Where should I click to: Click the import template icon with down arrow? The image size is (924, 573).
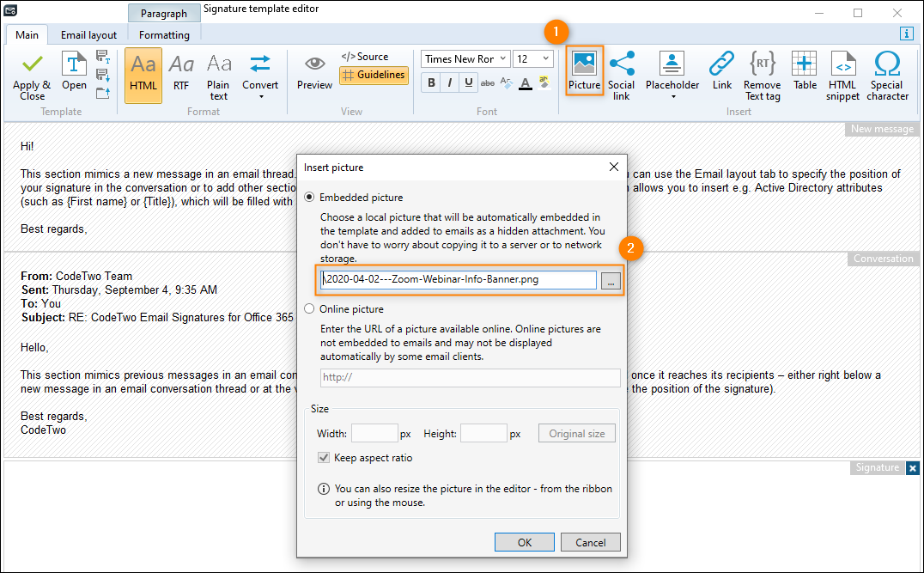(x=103, y=75)
